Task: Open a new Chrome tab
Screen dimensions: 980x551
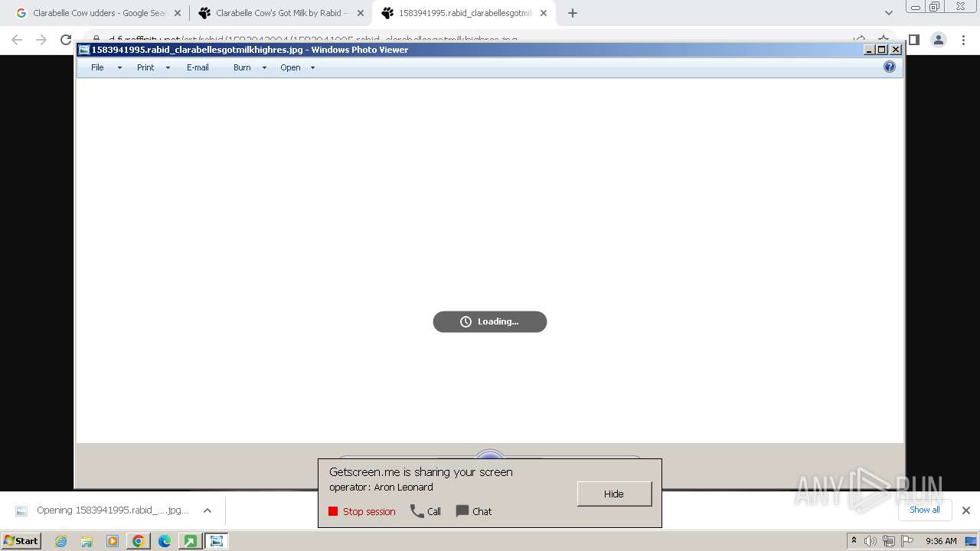Action: pyautogui.click(x=572, y=13)
